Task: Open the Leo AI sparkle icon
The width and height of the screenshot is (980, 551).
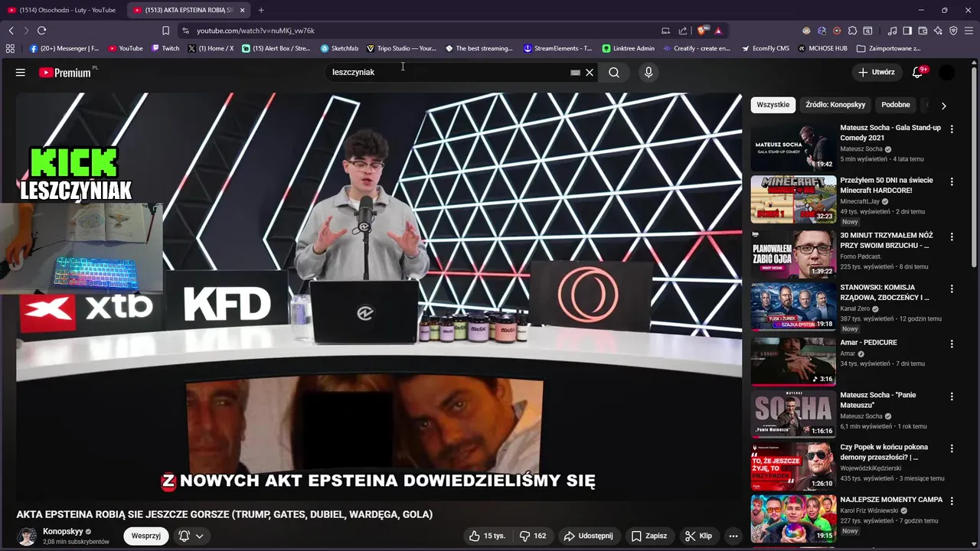Action: (x=938, y=31)
